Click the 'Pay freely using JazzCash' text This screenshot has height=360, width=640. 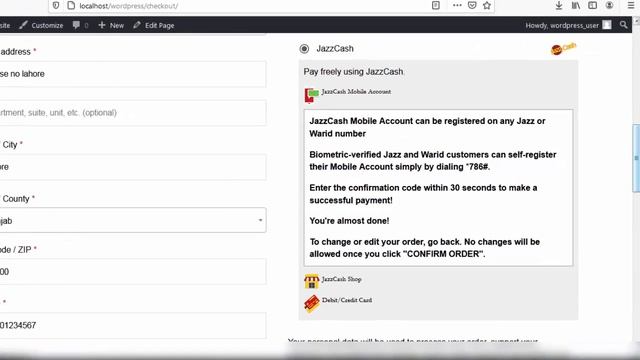pos(353,71)
